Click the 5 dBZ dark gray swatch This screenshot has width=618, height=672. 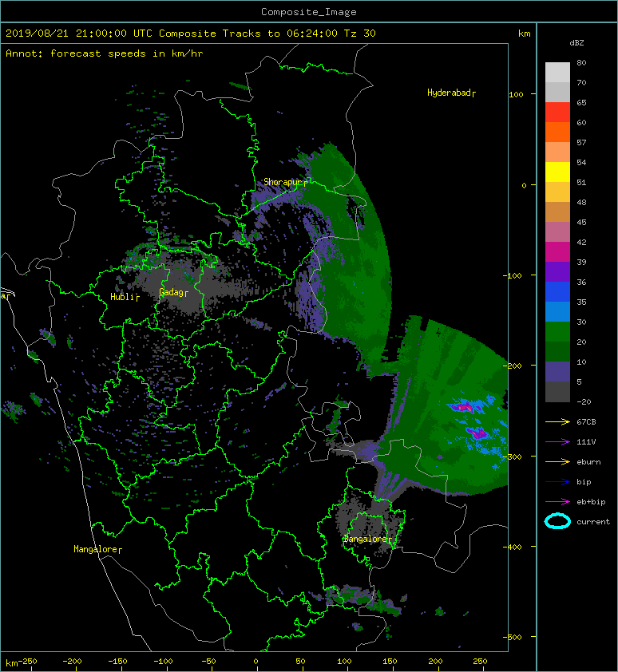coord(557,391)
